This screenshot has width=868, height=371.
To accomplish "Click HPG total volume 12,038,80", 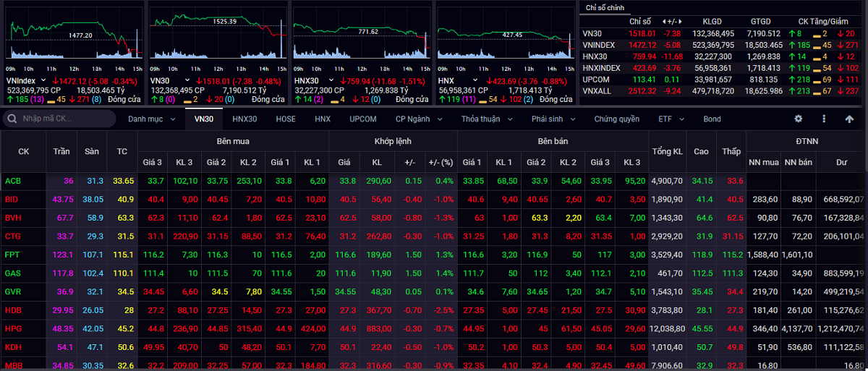I will click(x=667, y=329).
